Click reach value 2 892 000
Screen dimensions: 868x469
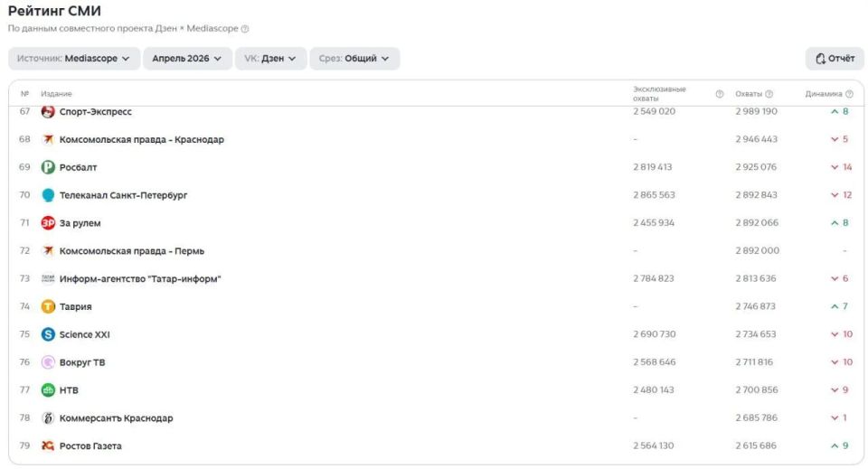pos(758,250)
